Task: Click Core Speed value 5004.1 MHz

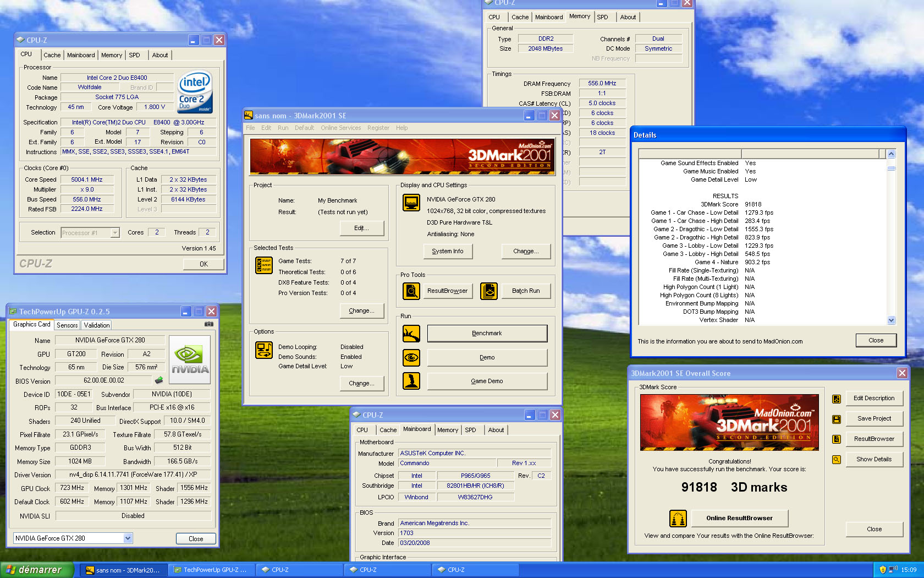Action: [x=87, y=180]
